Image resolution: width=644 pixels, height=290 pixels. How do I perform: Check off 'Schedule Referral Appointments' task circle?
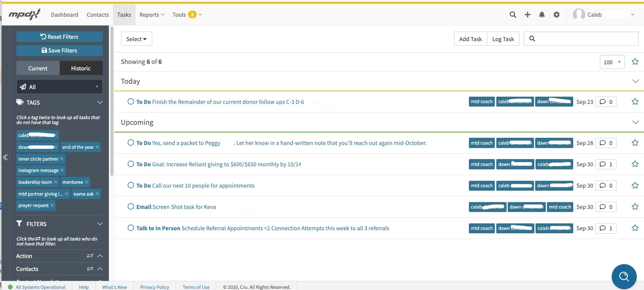(131, 228)
